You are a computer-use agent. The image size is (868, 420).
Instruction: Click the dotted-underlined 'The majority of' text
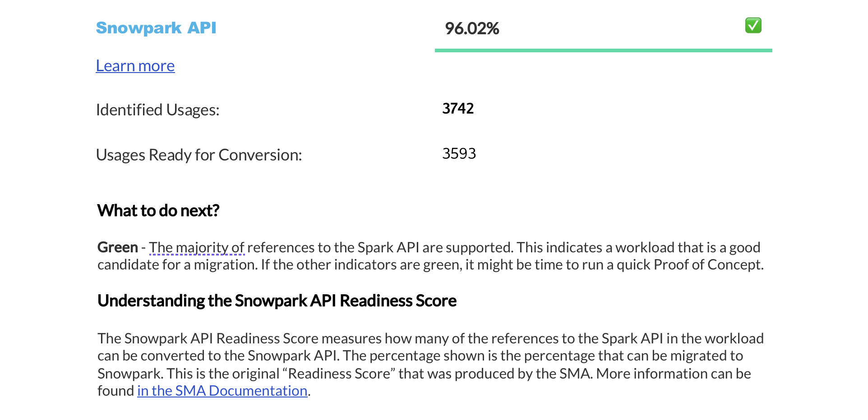tap(197, 247)
